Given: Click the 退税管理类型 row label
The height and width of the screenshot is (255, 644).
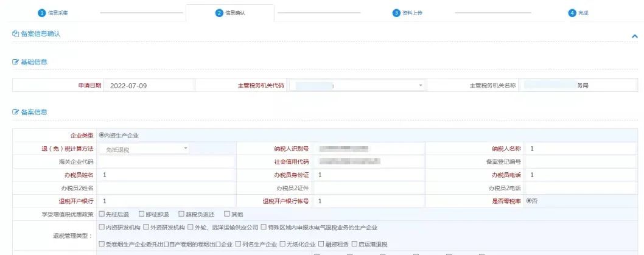Looking at the screenshot, I should click(72, 236).
